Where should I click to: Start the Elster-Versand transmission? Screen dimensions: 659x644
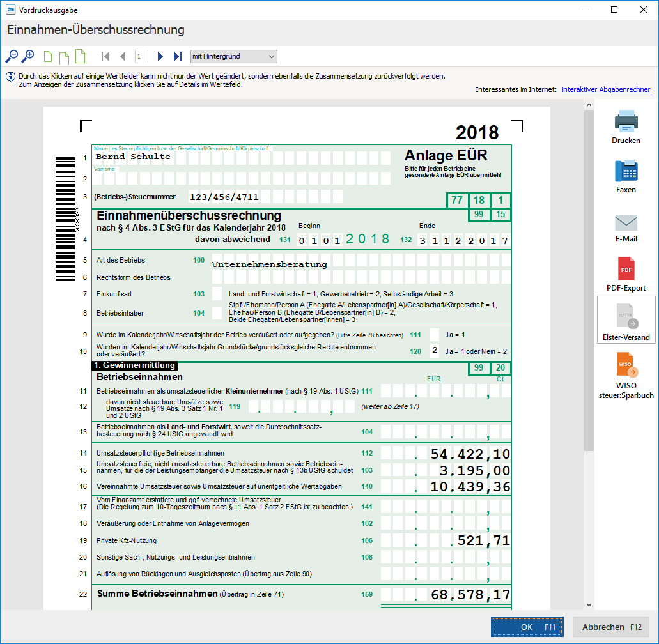pyautogui.click(x=626, y=321)
